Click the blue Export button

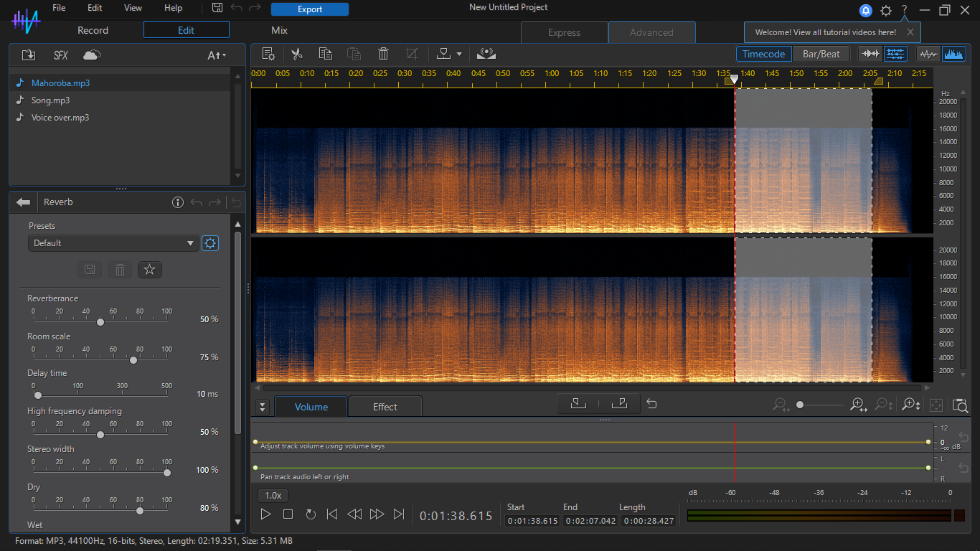310,9
